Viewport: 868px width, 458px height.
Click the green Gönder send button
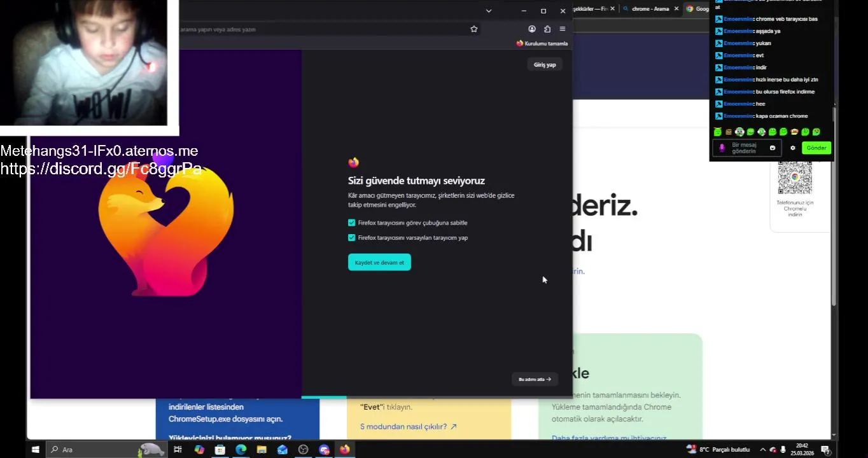[816, 148]
